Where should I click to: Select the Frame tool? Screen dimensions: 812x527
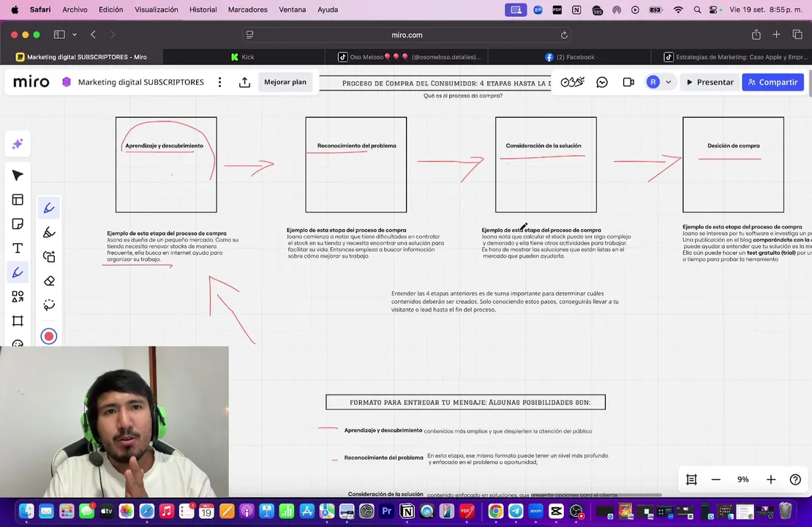[x=18, y=321]
